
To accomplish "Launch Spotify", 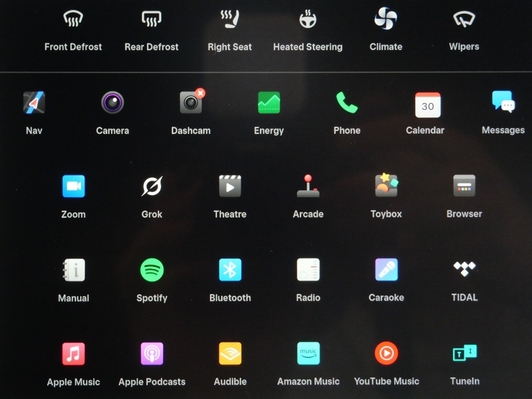I will 152,270.
